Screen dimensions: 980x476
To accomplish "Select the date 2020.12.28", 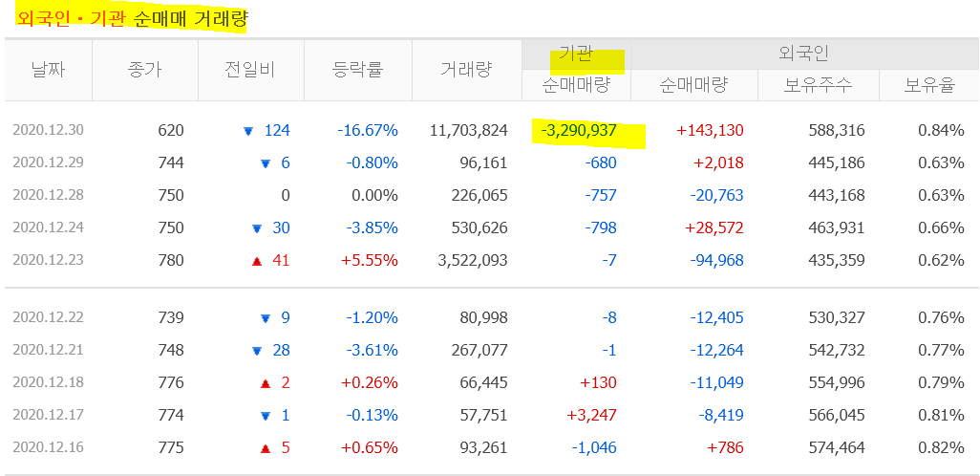I will click(x=48, y=195).
